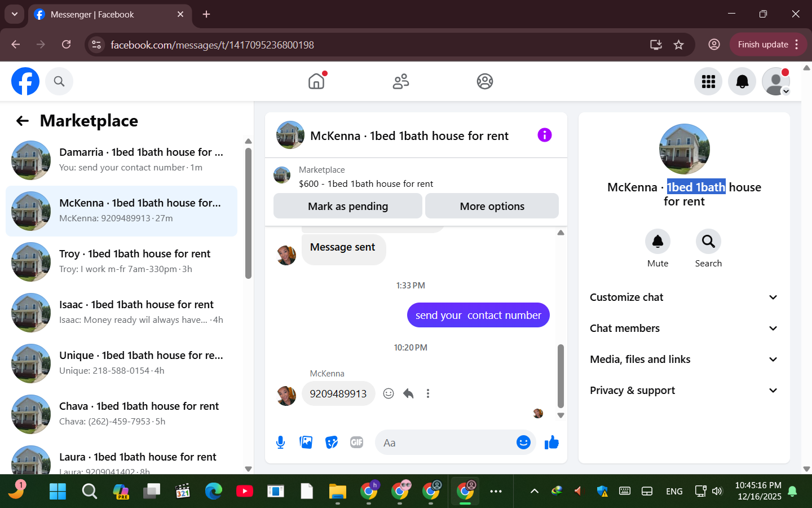Go back to the previous page in Chrome
812x508 pixels.
pyautogui.click(x=15, y=45)
